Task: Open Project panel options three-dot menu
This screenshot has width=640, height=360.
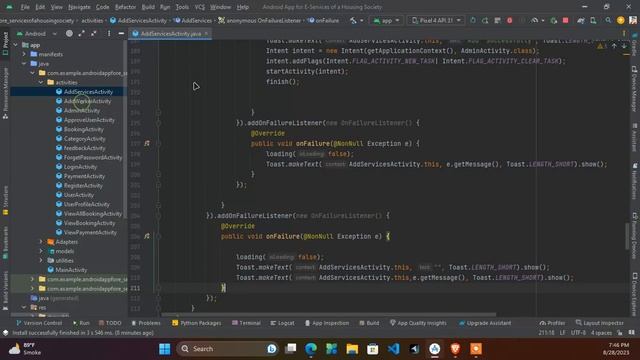Action: (x=109, y=33)
